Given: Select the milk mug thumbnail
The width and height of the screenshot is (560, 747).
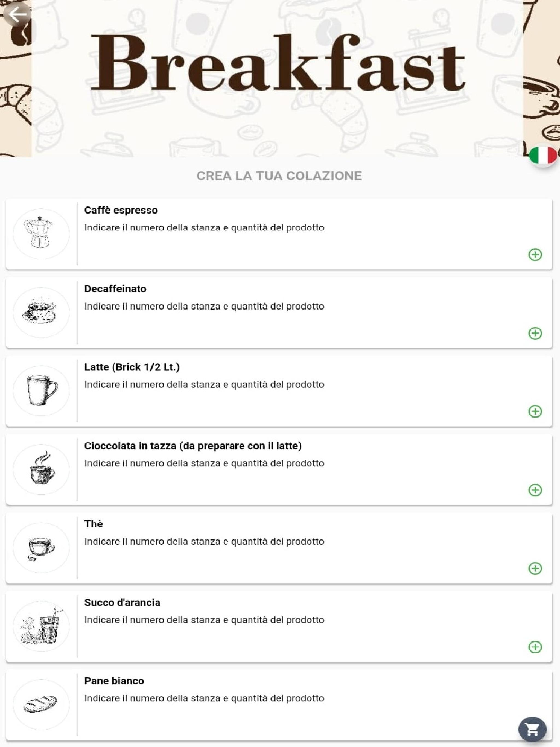Looking at the screenshot, I should [x=41, y=391].
